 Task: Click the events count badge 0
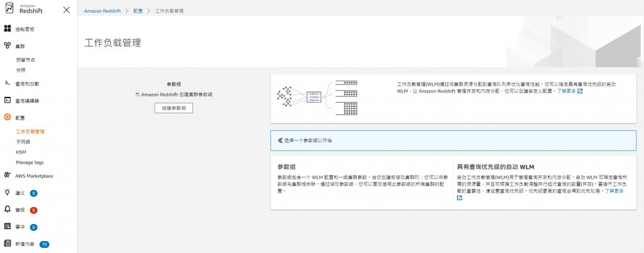[34, 227]
